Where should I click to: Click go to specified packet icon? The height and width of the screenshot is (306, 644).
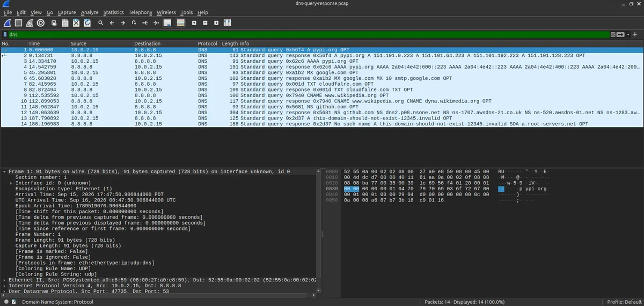click(x=134, y=23)
